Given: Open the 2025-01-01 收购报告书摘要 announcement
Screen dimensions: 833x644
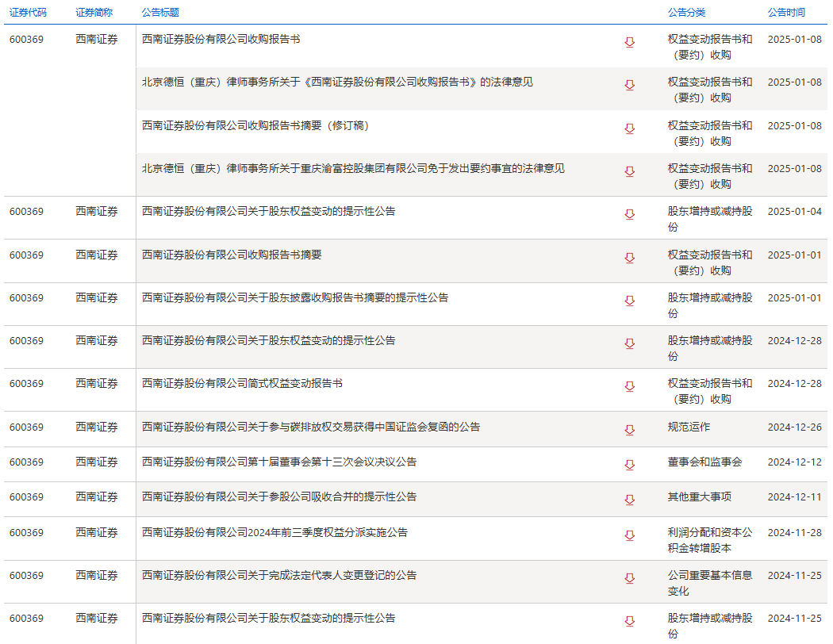Looking at the screenshot, I should click(232, 255).
